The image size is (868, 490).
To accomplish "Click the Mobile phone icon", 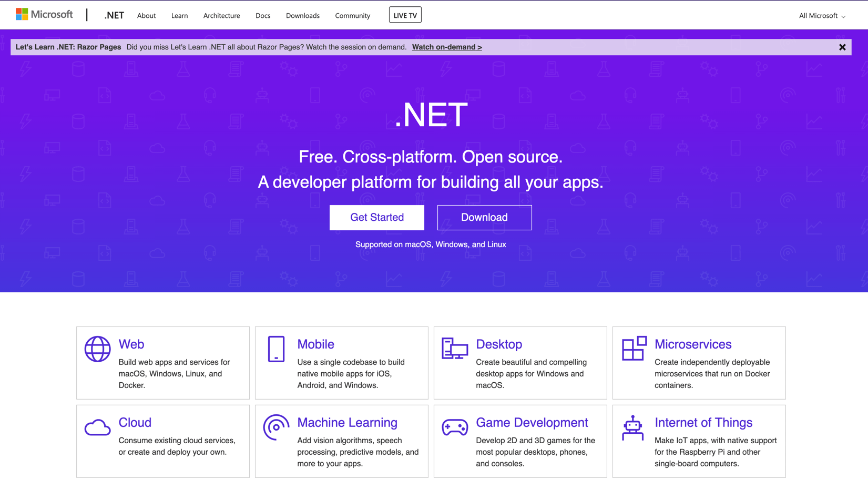I will point(276,348).
